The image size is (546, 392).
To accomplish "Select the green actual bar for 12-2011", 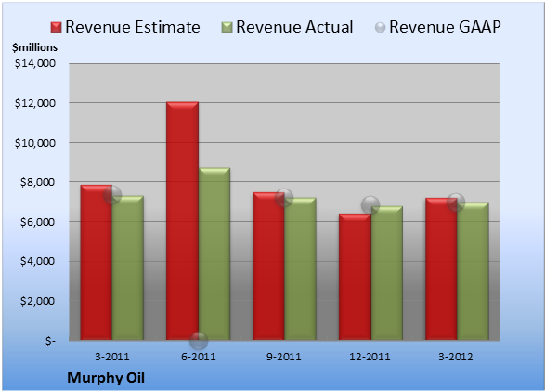I will (387, 273).
